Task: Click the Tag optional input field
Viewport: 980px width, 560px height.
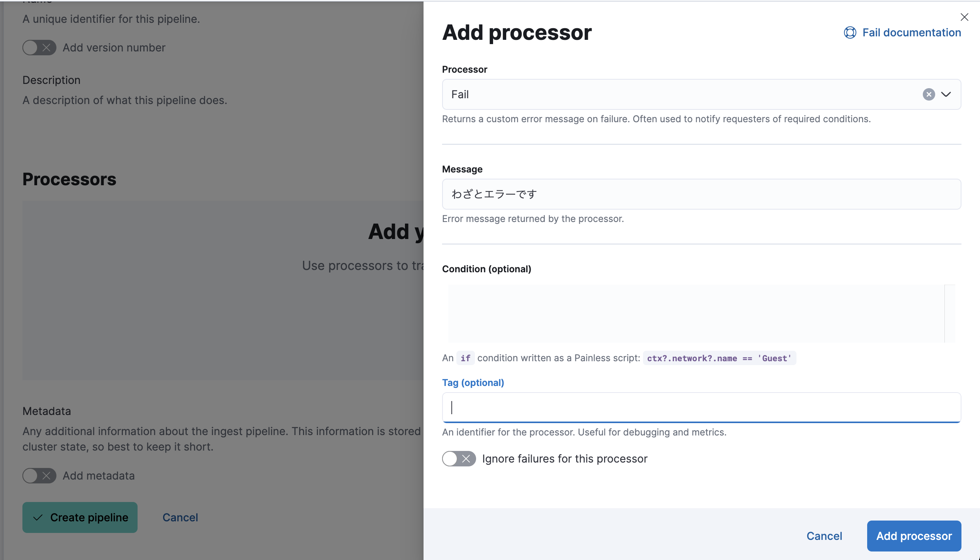Action: click(701, 408)
